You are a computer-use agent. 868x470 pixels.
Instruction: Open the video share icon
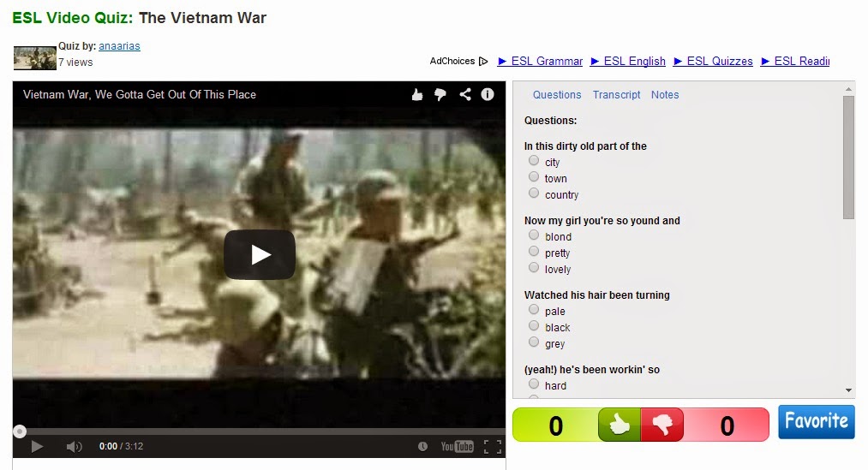(x=465, y=94)
